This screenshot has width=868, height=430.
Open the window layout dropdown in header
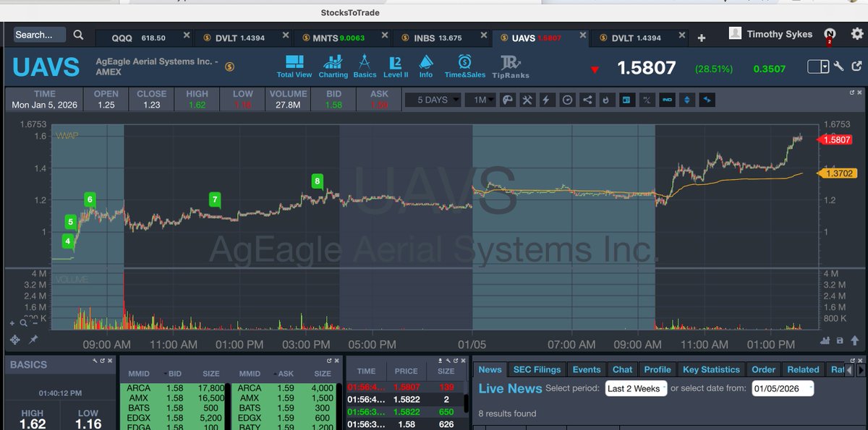pyautogui.click(x=818, y=66)
